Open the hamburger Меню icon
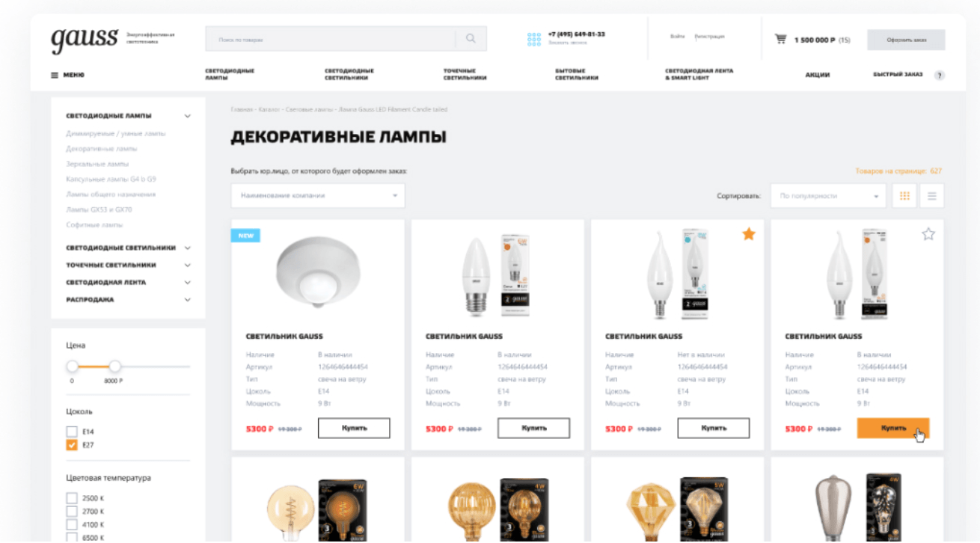The height and width of the screenshot is (543, 980). 55,75
